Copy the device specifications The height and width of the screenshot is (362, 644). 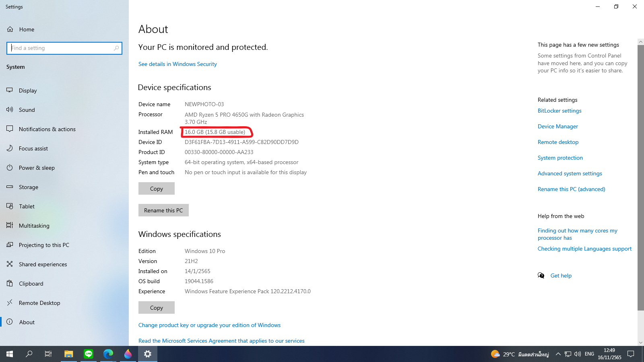pyautogui.click(x=157, y=189)
